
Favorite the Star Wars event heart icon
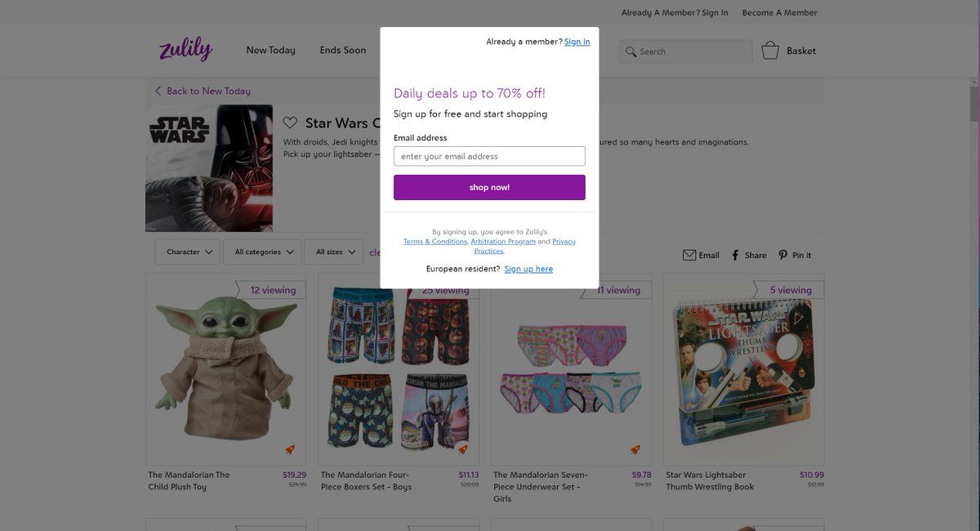click(x=290, y=123)
